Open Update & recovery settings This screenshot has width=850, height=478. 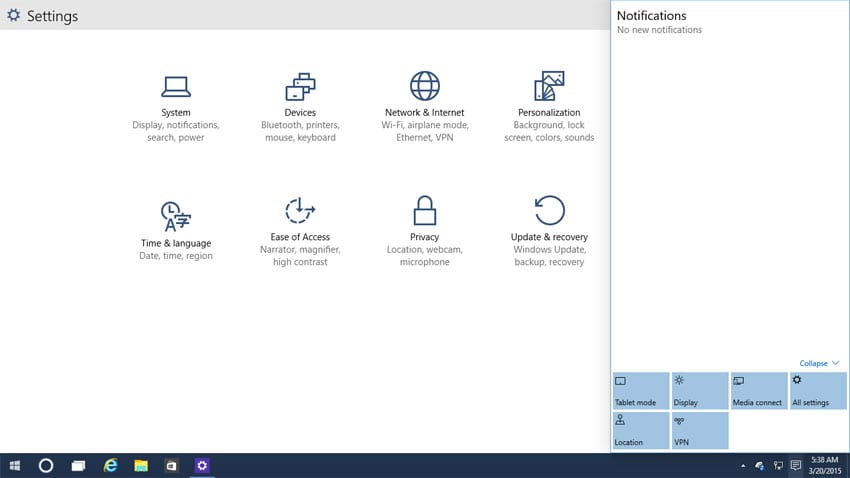point(549,231)
